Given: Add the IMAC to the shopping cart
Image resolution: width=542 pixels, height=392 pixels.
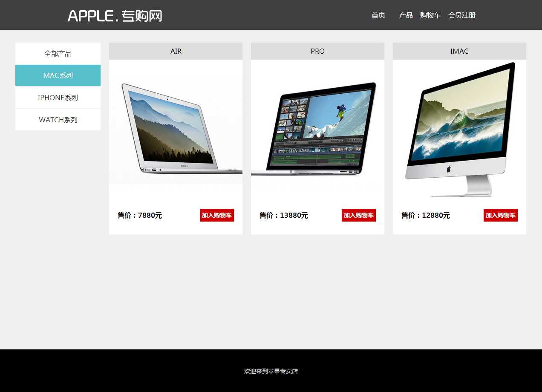Looking at the screenshot, I should click(500, 215).
